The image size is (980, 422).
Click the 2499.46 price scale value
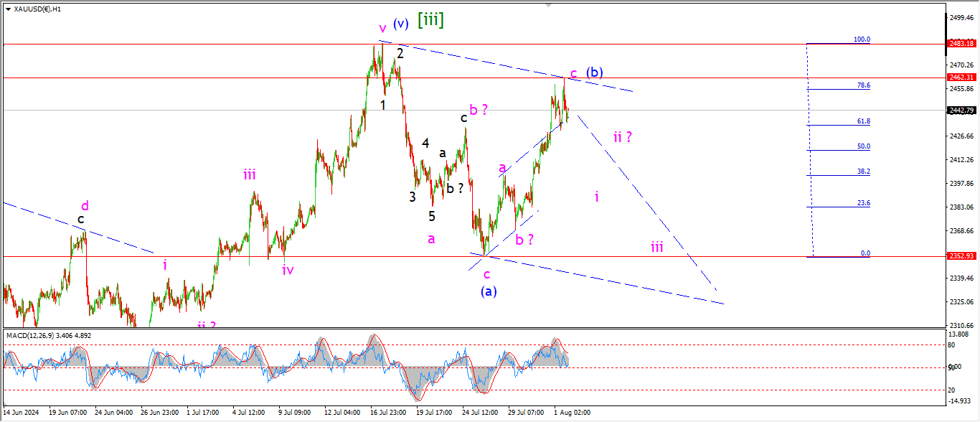pos(961,17)
